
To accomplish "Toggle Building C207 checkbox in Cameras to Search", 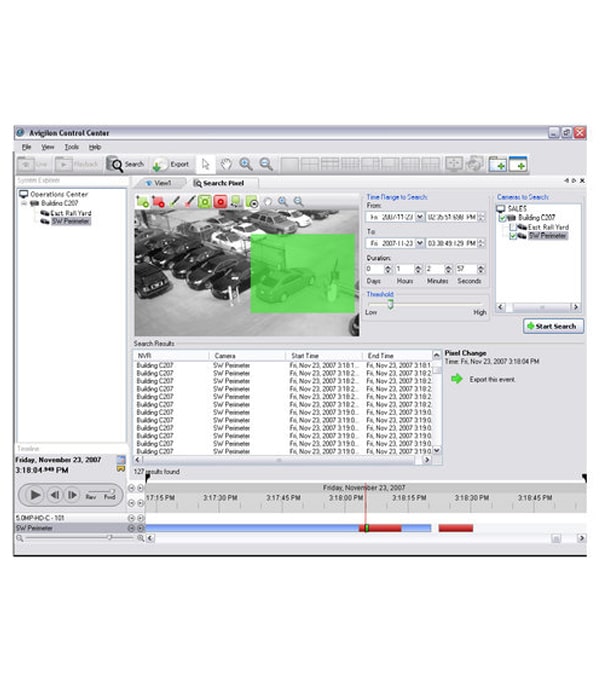I will point(502,218).
